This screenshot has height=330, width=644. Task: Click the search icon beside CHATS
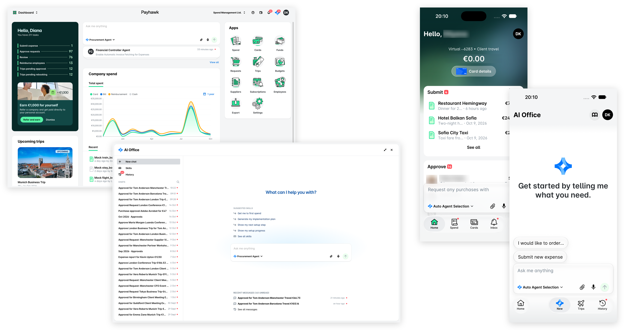178,182
